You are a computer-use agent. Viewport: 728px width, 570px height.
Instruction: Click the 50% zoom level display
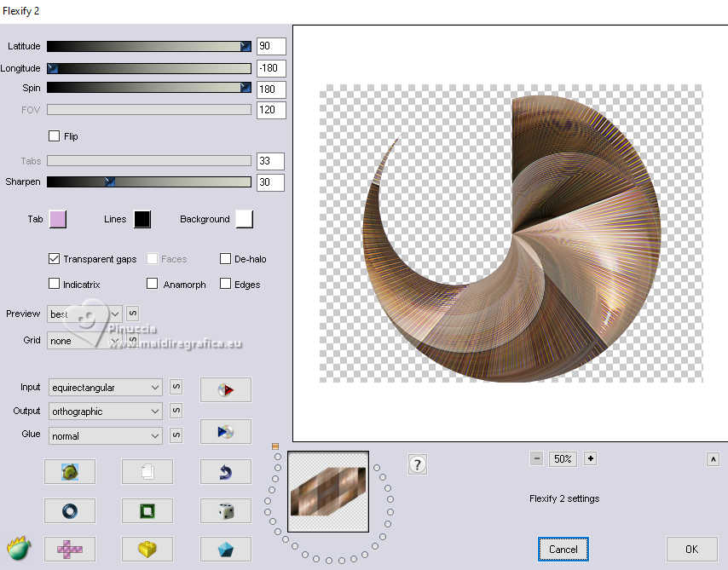point(563,458)
